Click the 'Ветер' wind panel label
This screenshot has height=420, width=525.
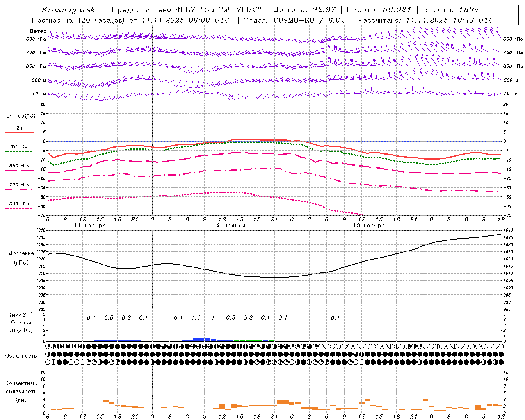click(x=38, y=31)
